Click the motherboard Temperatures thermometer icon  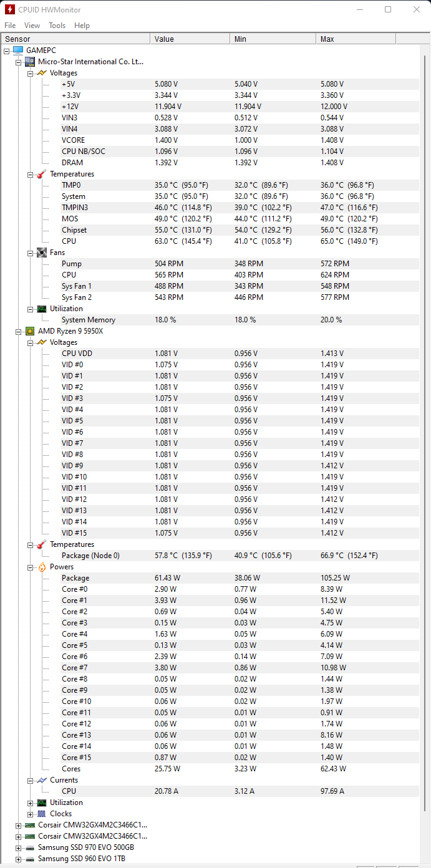(x=42, y=174)
